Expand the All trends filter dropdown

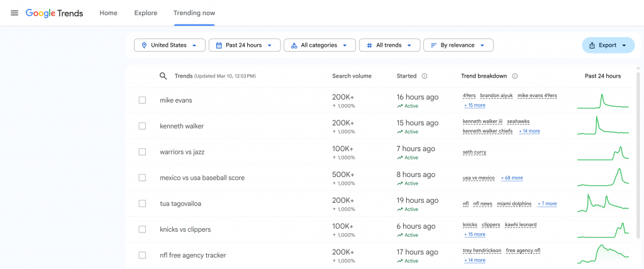point(389,45)
